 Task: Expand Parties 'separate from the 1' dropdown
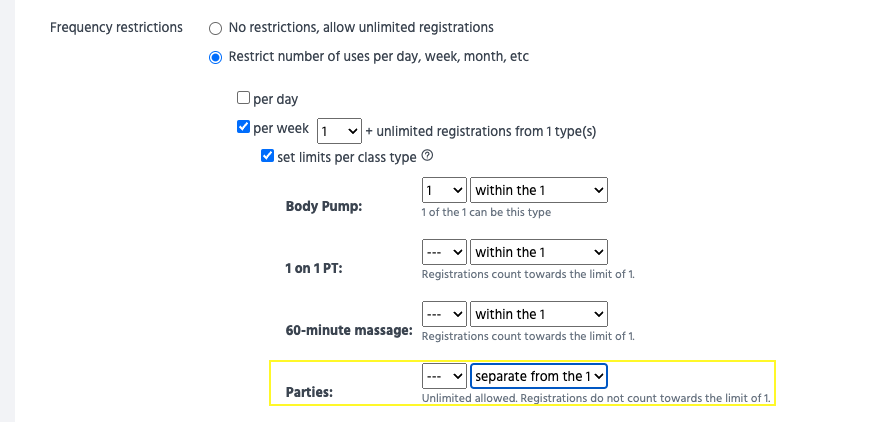tap(539, 376)
